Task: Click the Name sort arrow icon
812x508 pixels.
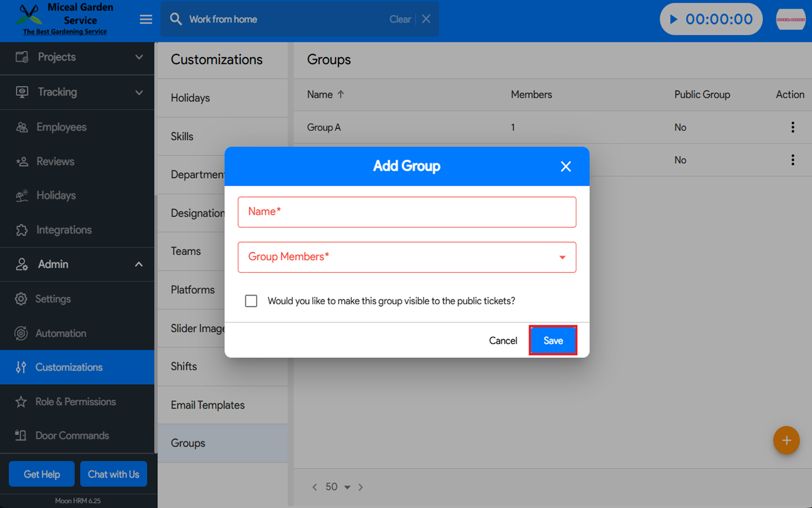Action: coord(341,95)
